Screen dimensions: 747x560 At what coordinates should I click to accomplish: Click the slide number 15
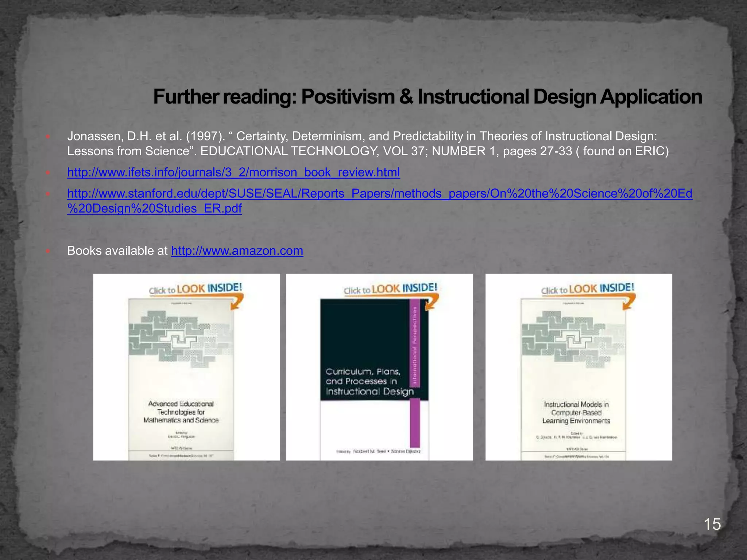[712, 524]
